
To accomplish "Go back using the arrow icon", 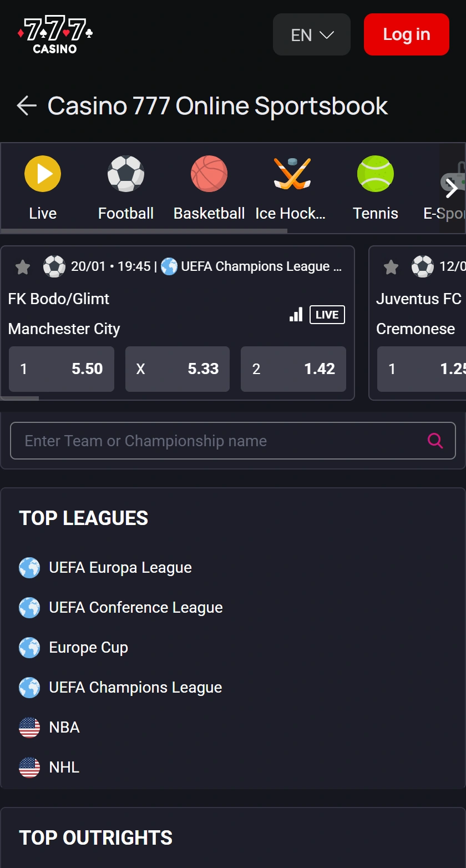I will coord(26,105).
